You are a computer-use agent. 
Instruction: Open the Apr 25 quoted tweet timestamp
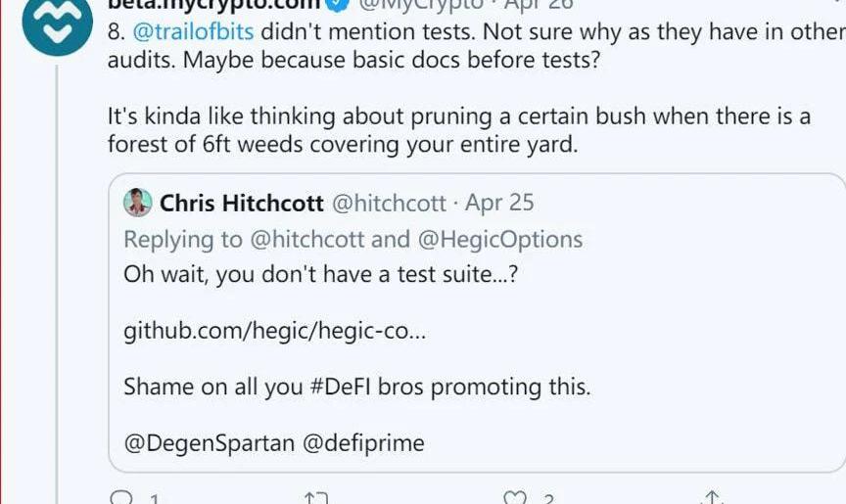point(499,203)
